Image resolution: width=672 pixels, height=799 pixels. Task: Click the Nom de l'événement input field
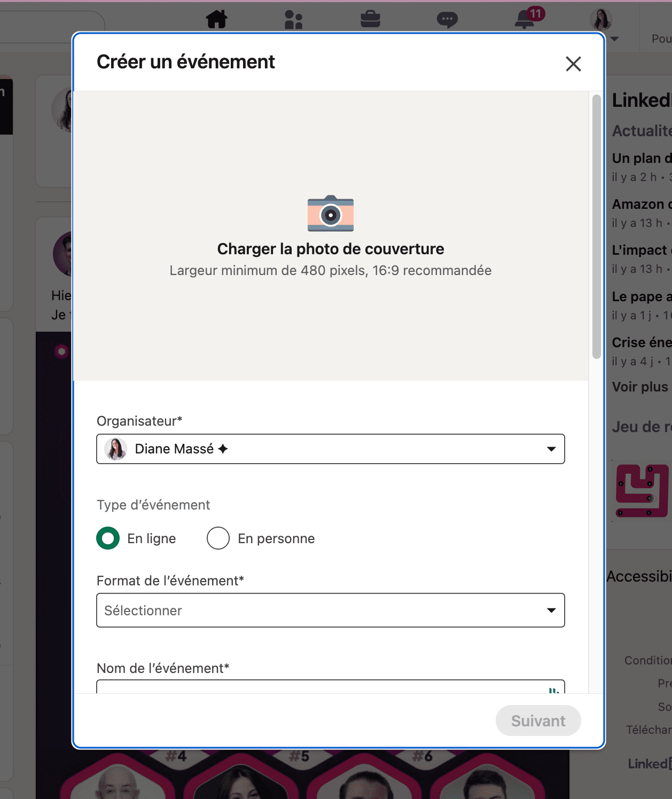tap(331, 687)
